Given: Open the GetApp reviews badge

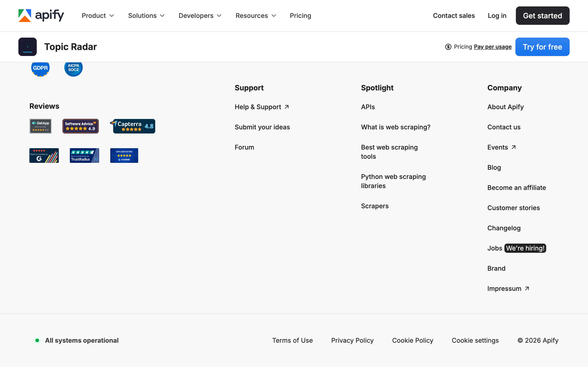Looking at the screenshot, I should pos(40,126).
